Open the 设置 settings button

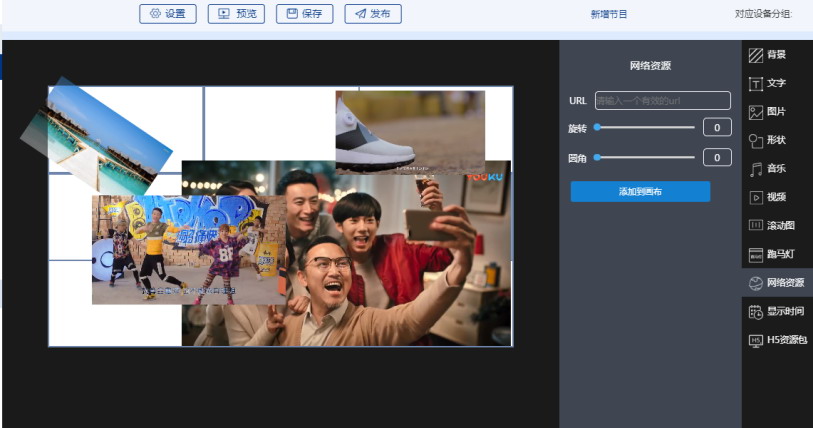pos(168,14)
